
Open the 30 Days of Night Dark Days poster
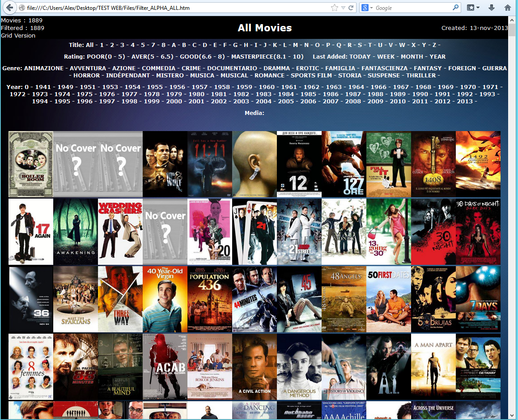[478, 232]
